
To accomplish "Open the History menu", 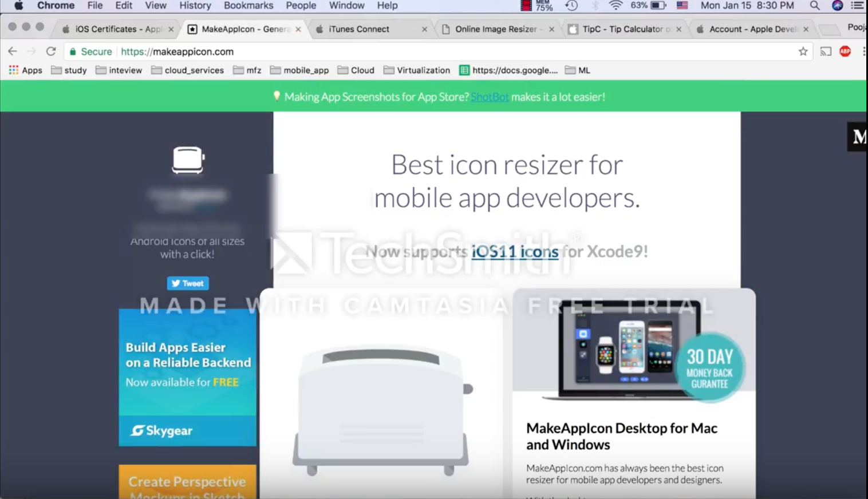I will (x=195, y=6).
